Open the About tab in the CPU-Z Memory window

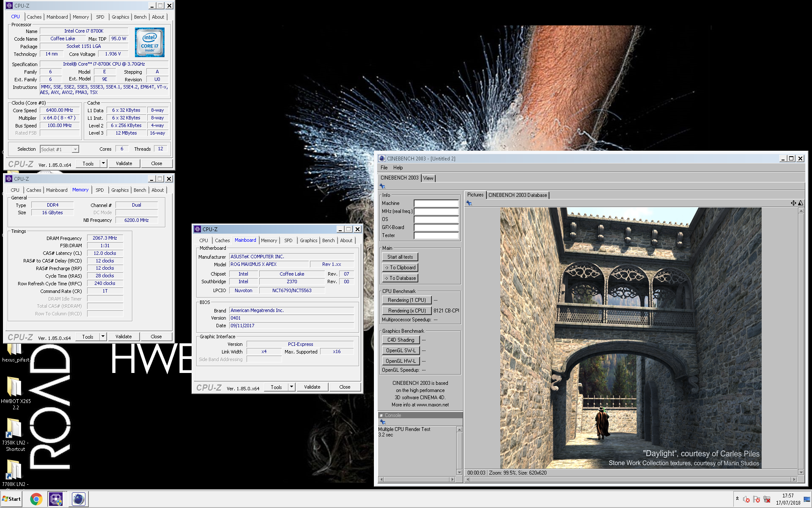click(158, 190)
